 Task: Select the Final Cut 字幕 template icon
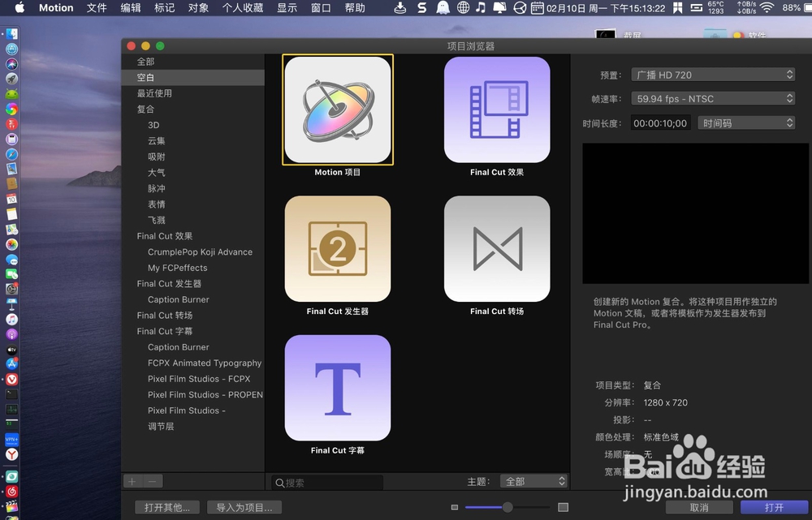coord(338,388)
